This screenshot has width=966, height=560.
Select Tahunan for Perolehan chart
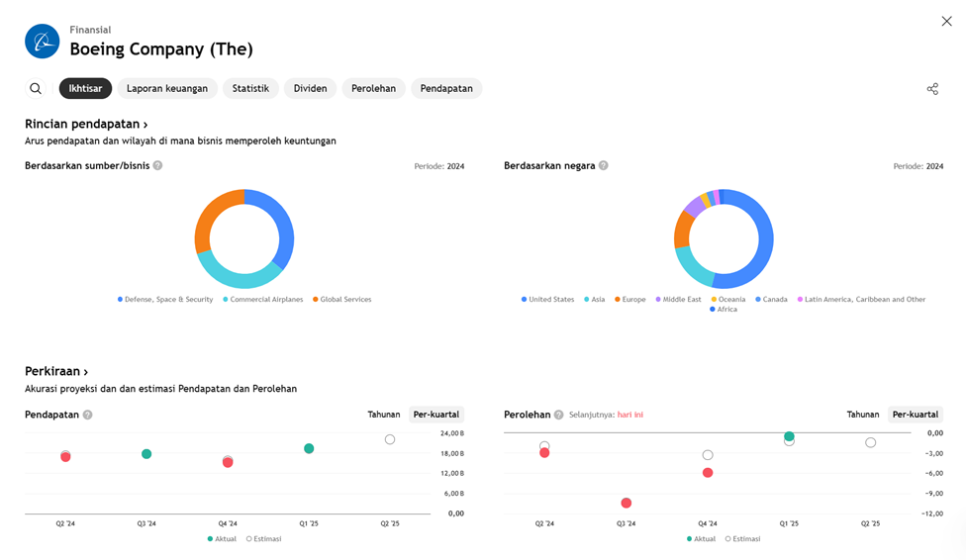coord(862,415)
